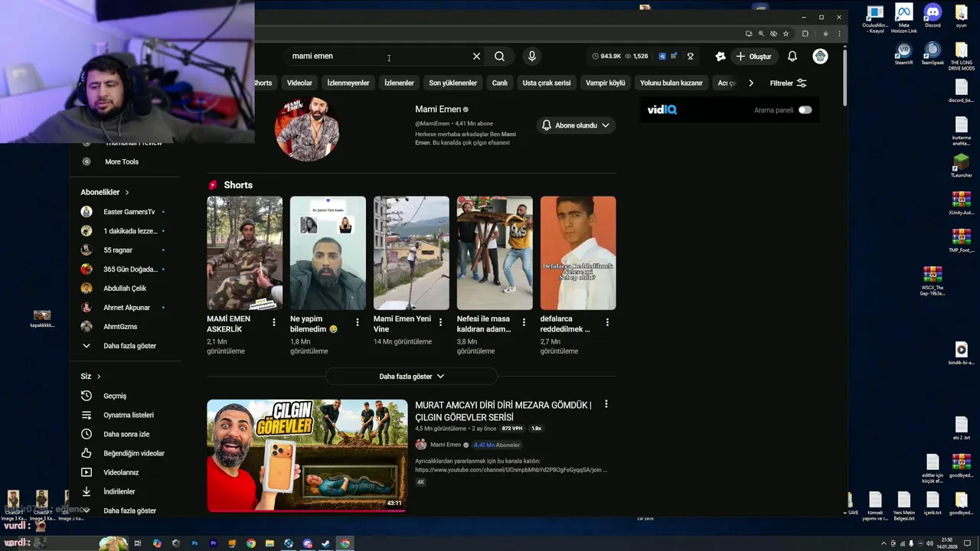Open Discord desktop shortcut
980x551 pixels.
(x=933, y=16)
